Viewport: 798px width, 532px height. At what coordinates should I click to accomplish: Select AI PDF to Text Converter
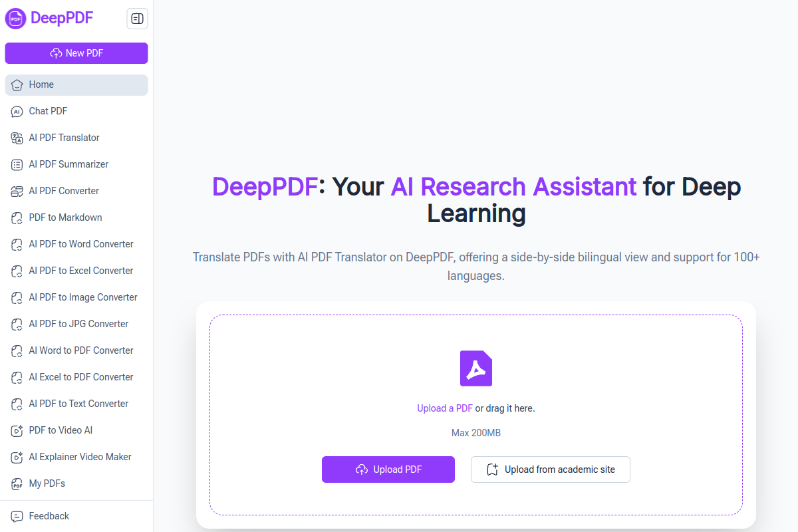coord(76,404)
